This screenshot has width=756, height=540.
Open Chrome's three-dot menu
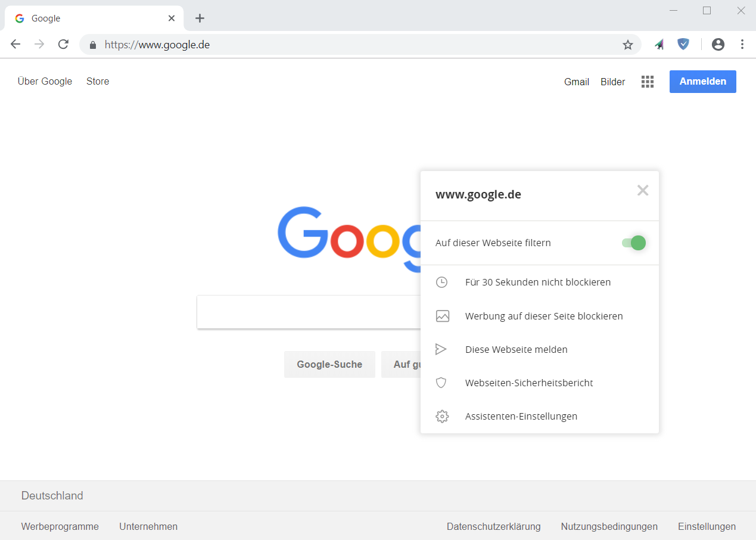click(x=742, y=44)
